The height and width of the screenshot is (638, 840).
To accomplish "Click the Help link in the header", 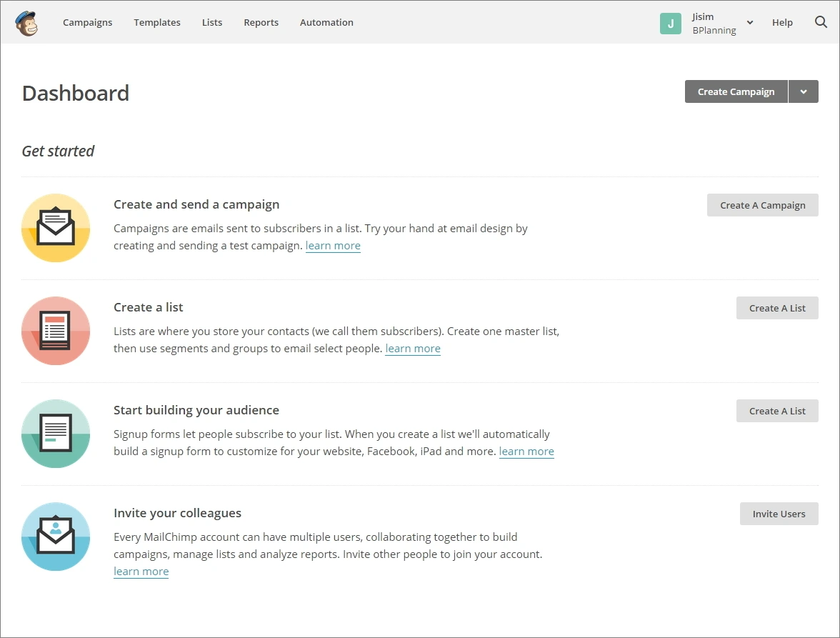I will click(x=782, y=22).
